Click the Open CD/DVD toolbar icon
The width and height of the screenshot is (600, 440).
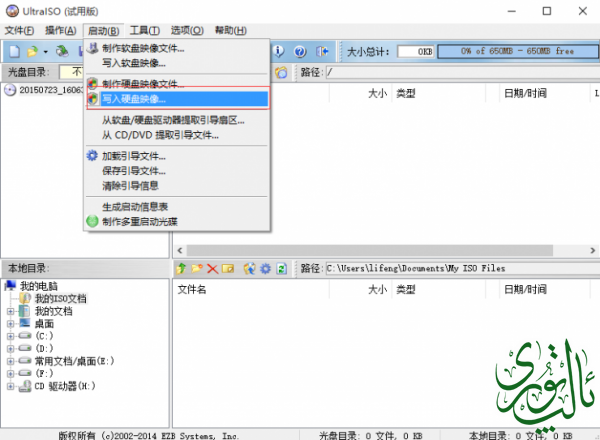62,51
